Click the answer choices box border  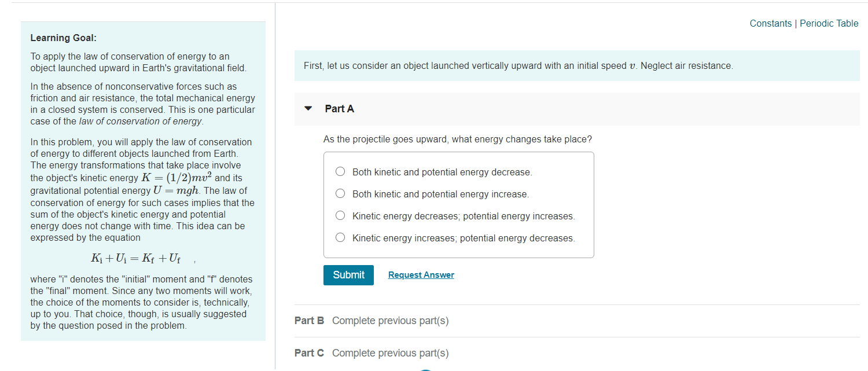[459, 152]
